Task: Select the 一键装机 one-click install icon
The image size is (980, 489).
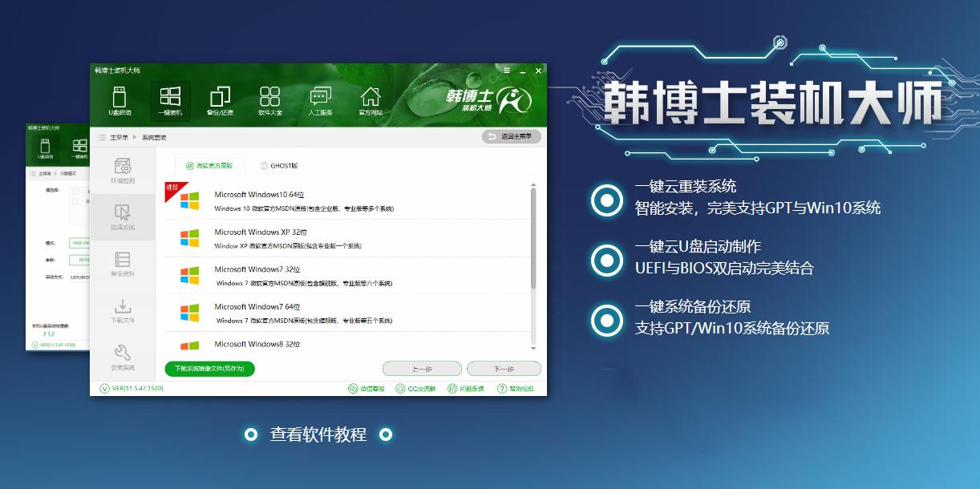Action: click(172, 98)
